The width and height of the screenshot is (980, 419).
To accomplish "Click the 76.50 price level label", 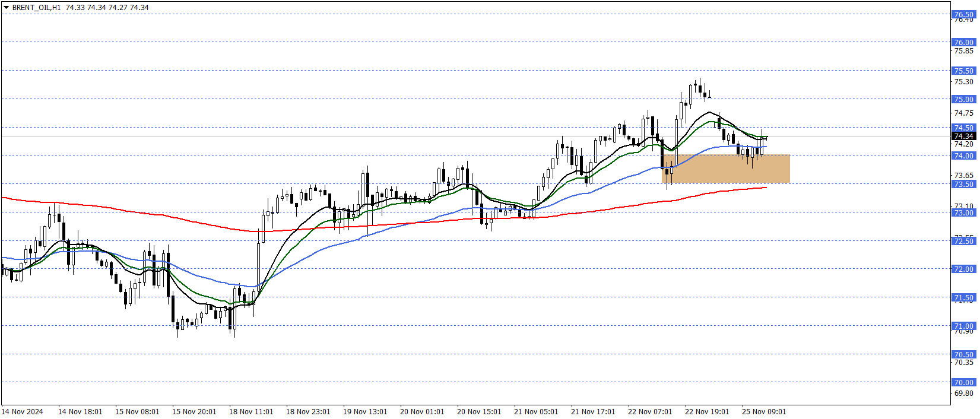I will [963, 14].
